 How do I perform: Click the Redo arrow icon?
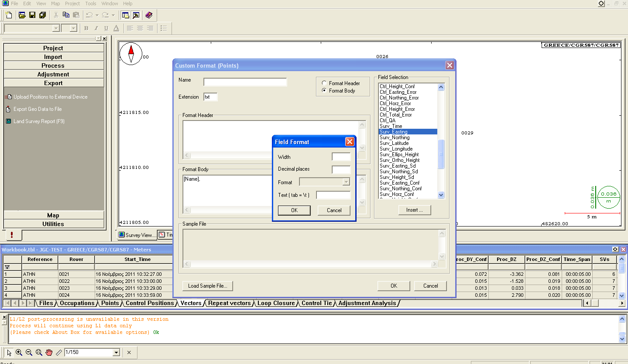105,15
